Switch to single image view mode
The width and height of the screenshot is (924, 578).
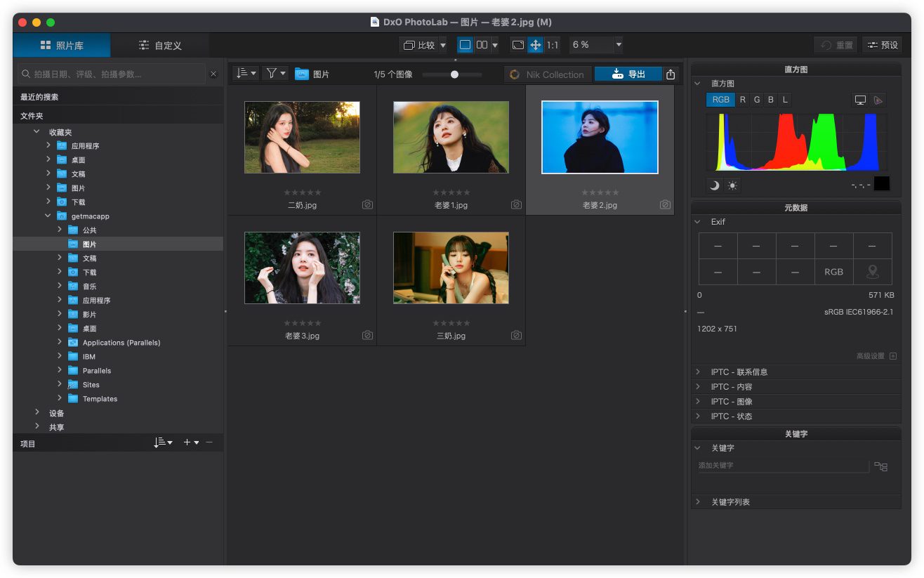coord(465,45)
